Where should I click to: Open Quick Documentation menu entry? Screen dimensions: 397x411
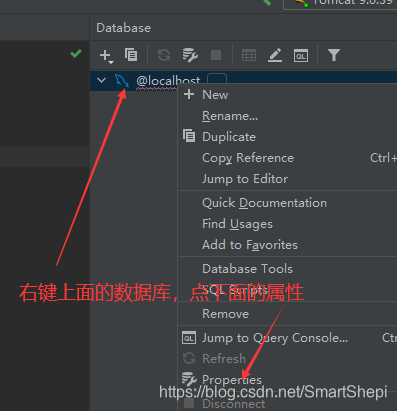tap(287, 203)
